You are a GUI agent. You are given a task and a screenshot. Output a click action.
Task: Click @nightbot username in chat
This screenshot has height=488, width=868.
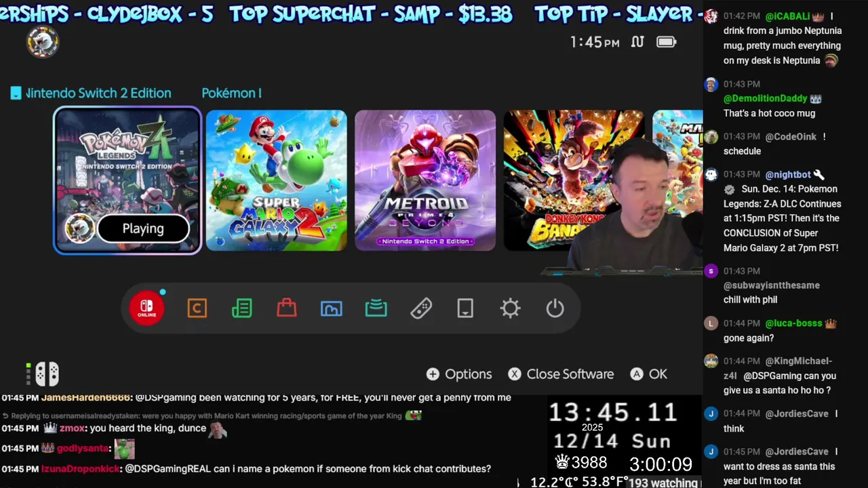point(788,174)
